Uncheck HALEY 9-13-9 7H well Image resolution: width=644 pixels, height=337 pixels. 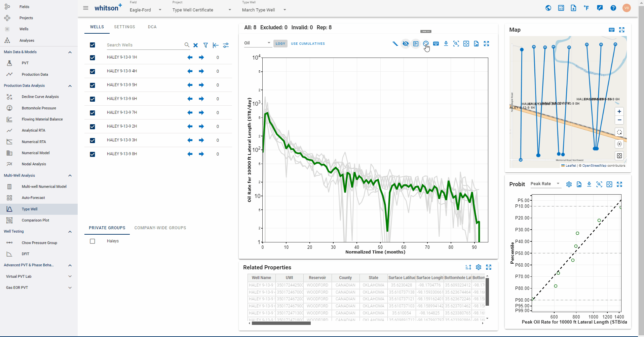tap(92, 113)
